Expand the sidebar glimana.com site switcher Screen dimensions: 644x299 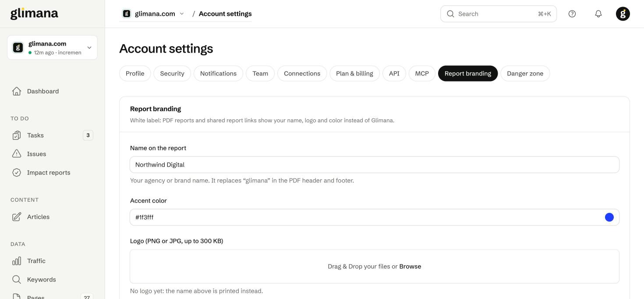(52, 47)
